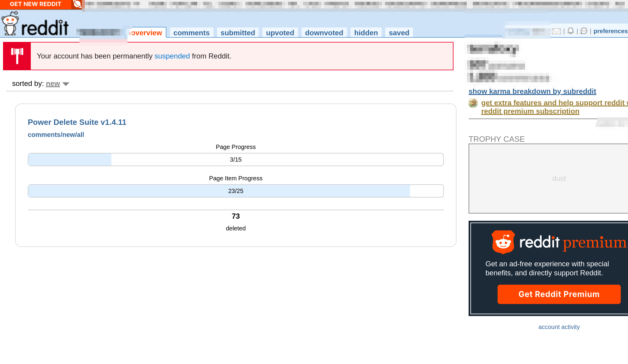Click the GET NEW REDDIT button
Image resolution: width=628 pixels, height=364 pixels.
click(36, 4)
